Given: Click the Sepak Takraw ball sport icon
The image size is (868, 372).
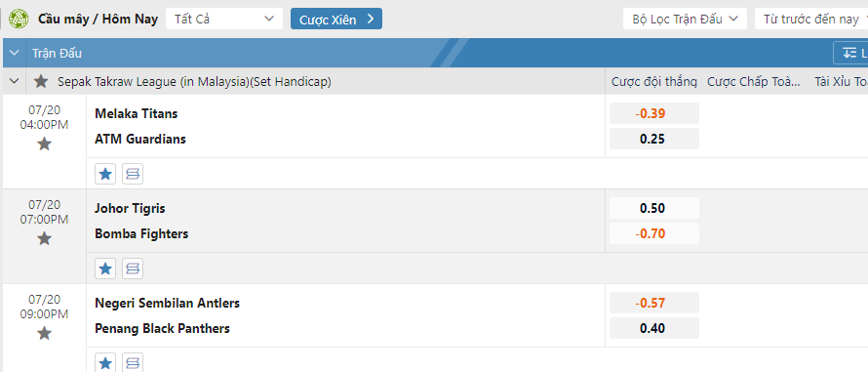Looking at the screenshot, I should 19,19.
